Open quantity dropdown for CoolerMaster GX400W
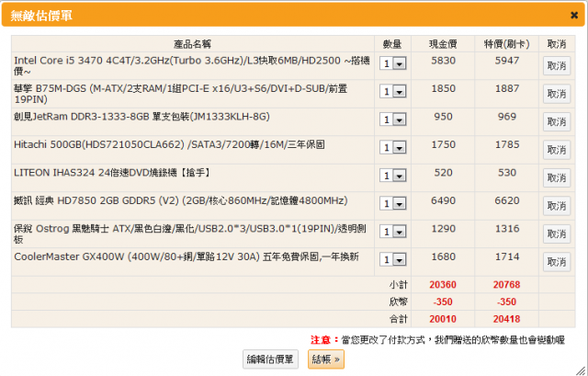The image size is (588, 376). point(392,259)
